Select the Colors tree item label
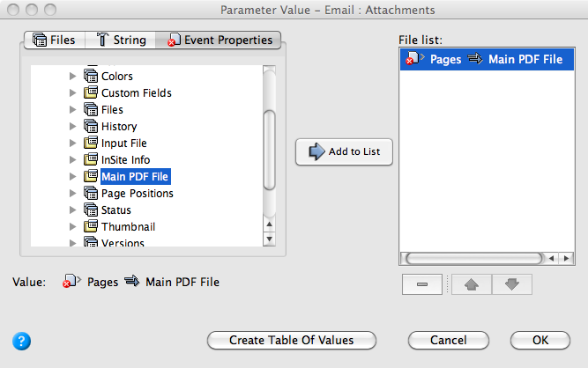This screenshot has height=368, width=588. coord(117,76)
